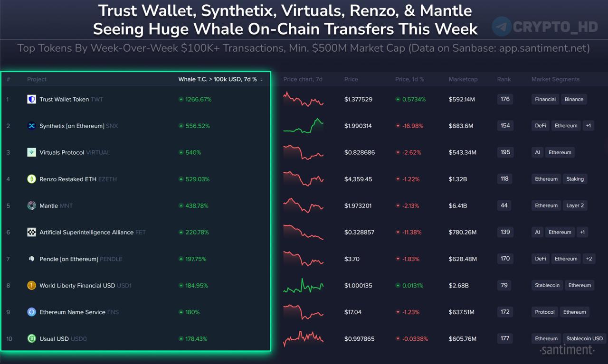Click the rank 176 badge
The image size is (608, 364).
click(x=505, y=99)
